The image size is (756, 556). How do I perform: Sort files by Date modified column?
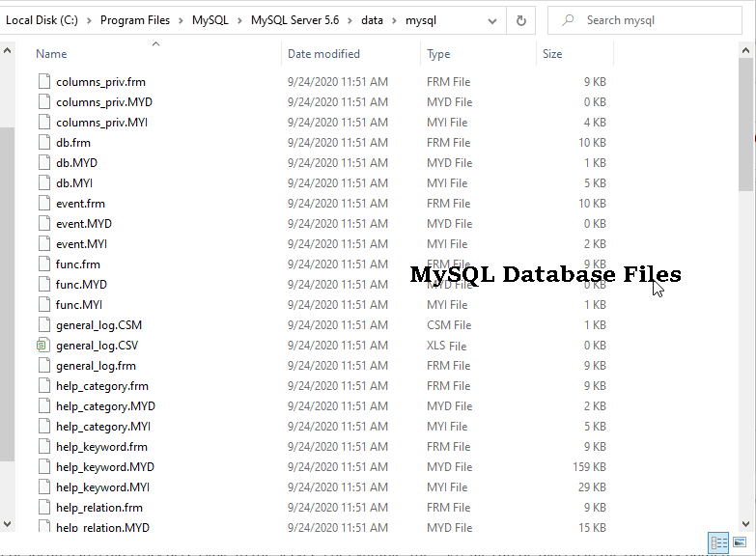coord(323,55)
